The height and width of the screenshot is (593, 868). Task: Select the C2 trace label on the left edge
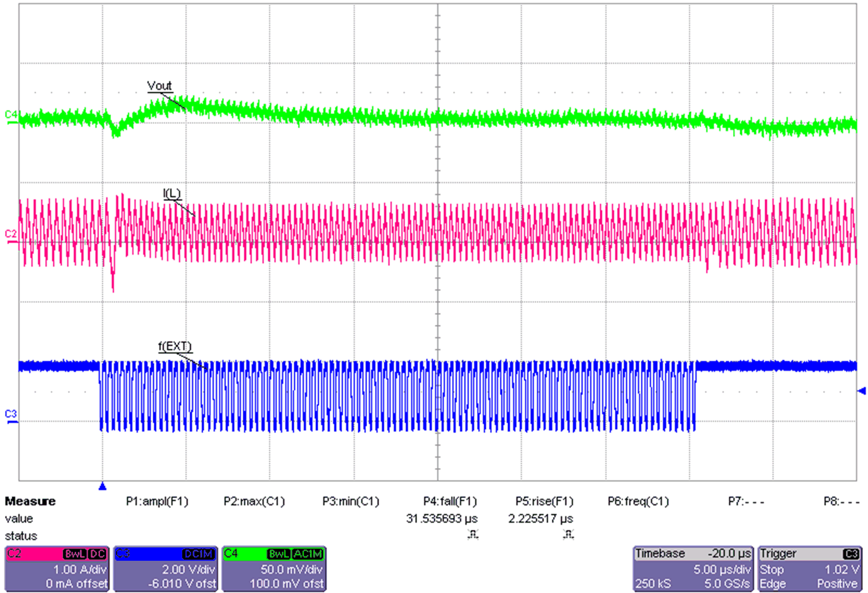pyautogui.click(x=10, y=233)
